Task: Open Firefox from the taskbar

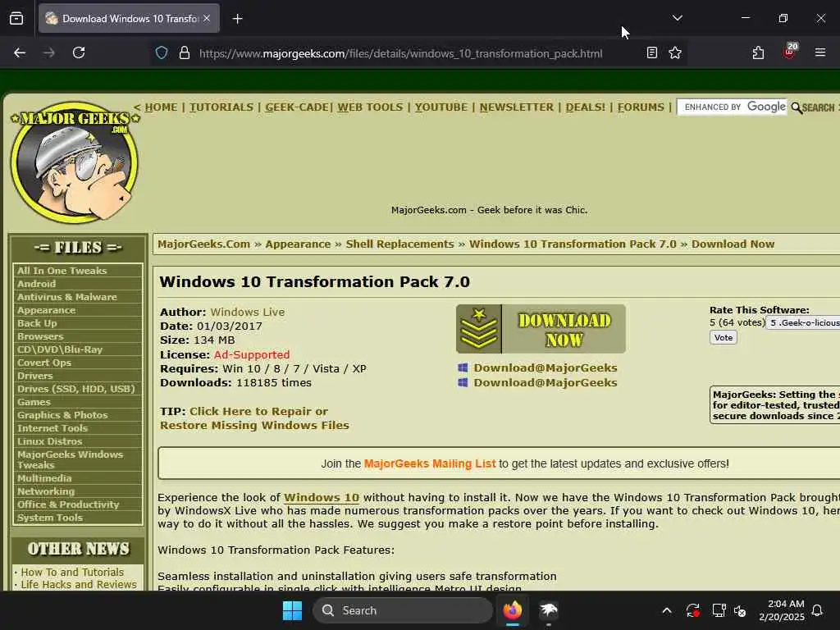Action: point(512,610)
